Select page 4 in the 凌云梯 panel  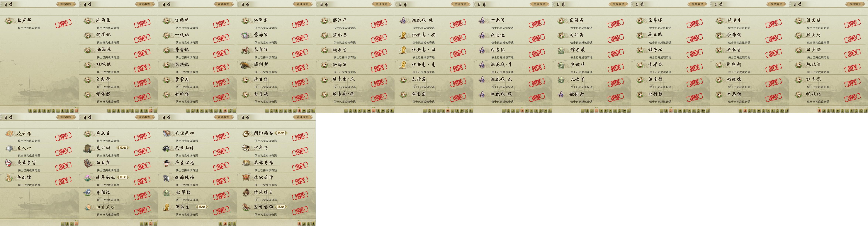click(77, 223)
